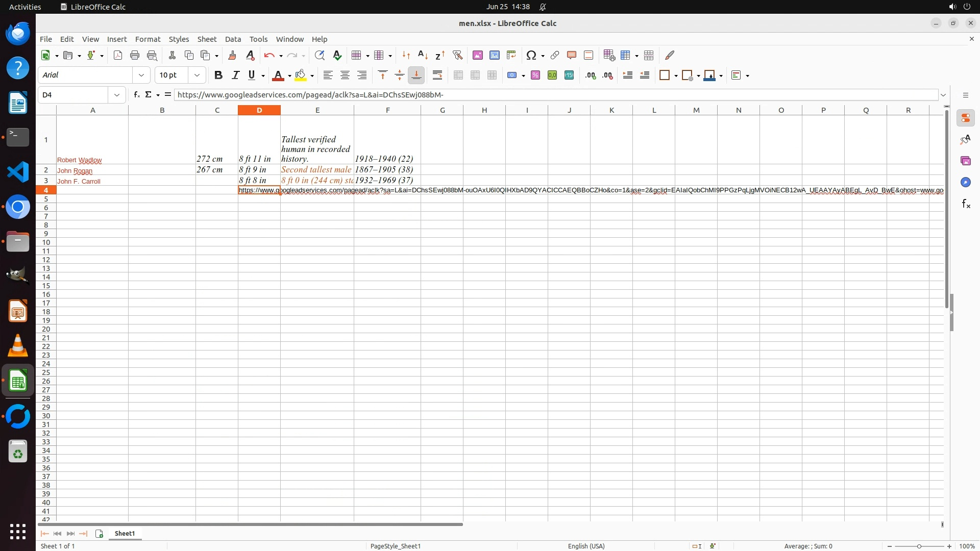This screenshot has height=551, width=980.
Task: Click the zoom slider in status bar
Action: (x=919, y=546)
